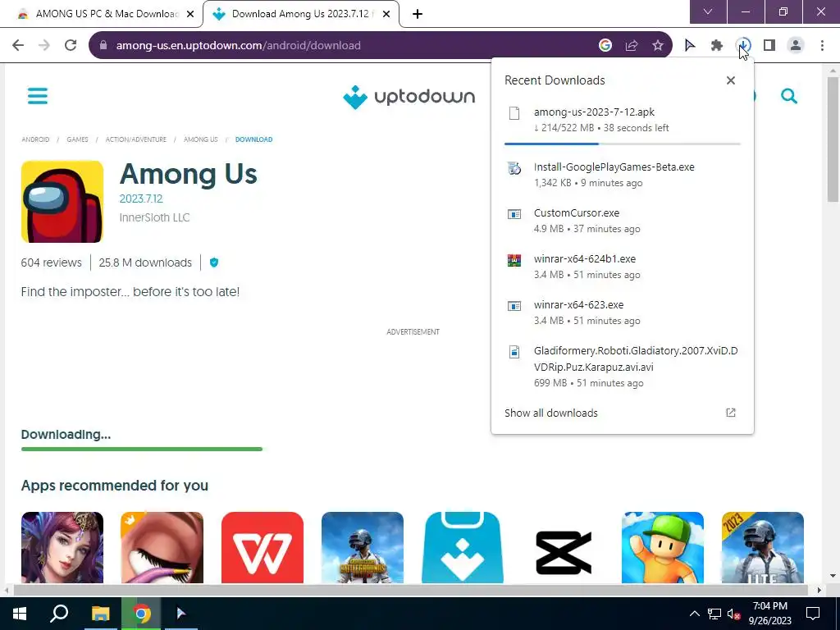Click 25.8 M downloads text
The image size is (840, 630).
pyautogui.click(x=145, y=262)
